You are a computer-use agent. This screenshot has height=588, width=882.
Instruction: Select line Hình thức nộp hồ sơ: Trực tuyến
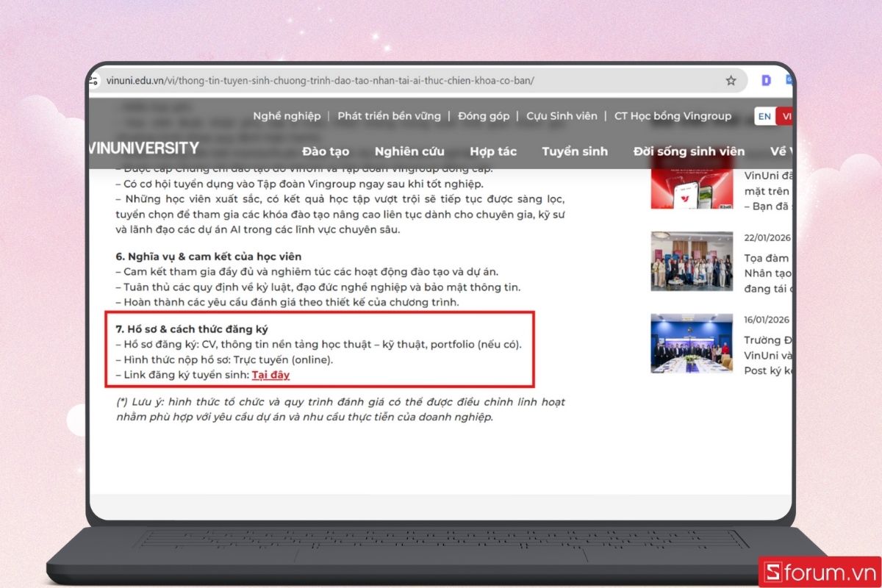coord(224,360)
